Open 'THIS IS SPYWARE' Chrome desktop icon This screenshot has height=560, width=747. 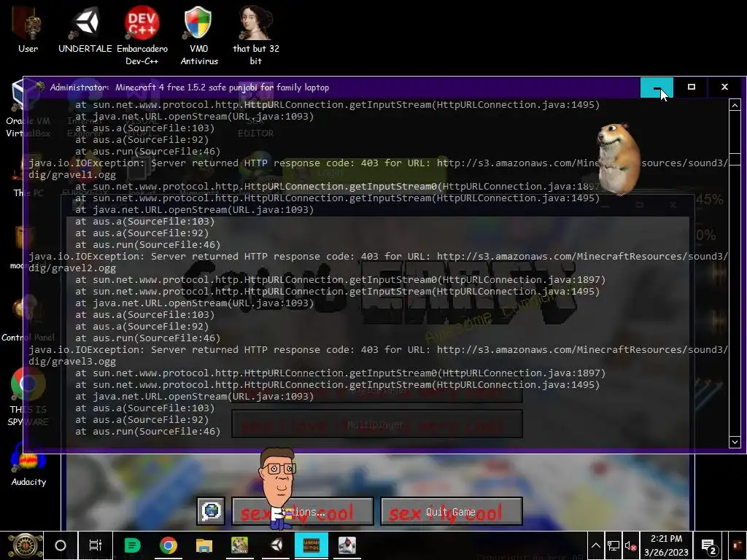point(28,396)
